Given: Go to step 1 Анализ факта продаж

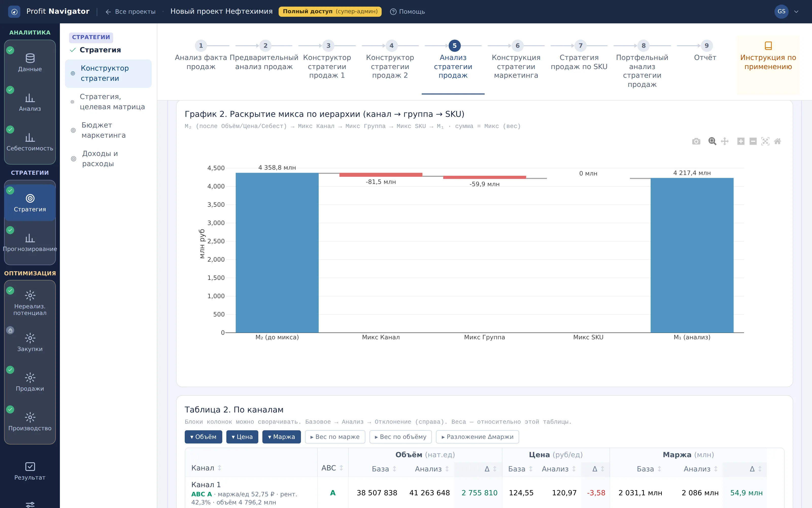Looking at the screenshot, I should click(x=201, y=55).
